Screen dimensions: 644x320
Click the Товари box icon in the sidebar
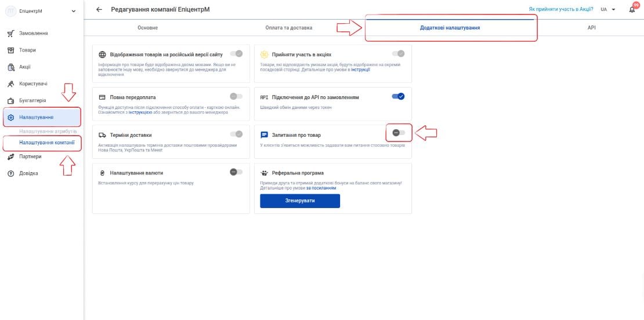pyautogui.click(x=11, y=50)
